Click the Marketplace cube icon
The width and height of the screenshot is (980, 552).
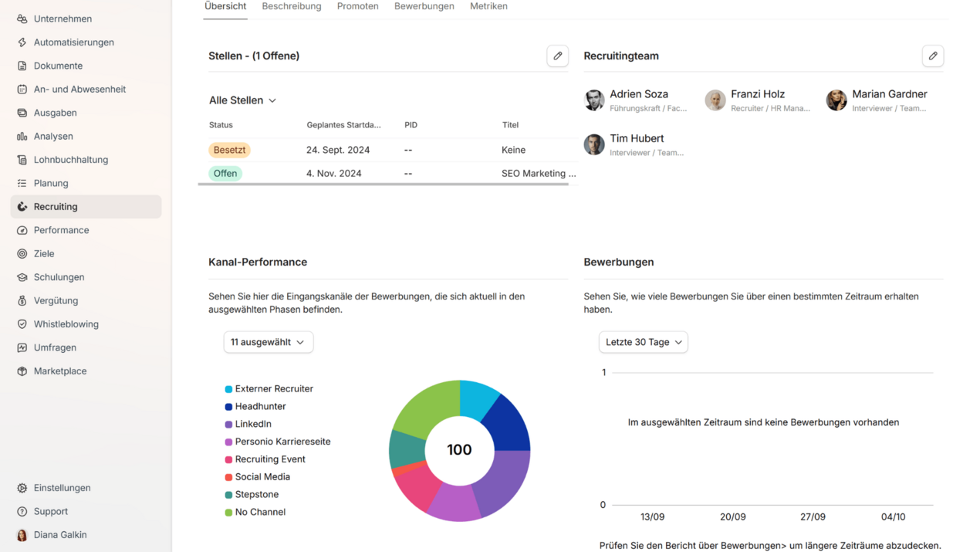(x=22, y=371)
